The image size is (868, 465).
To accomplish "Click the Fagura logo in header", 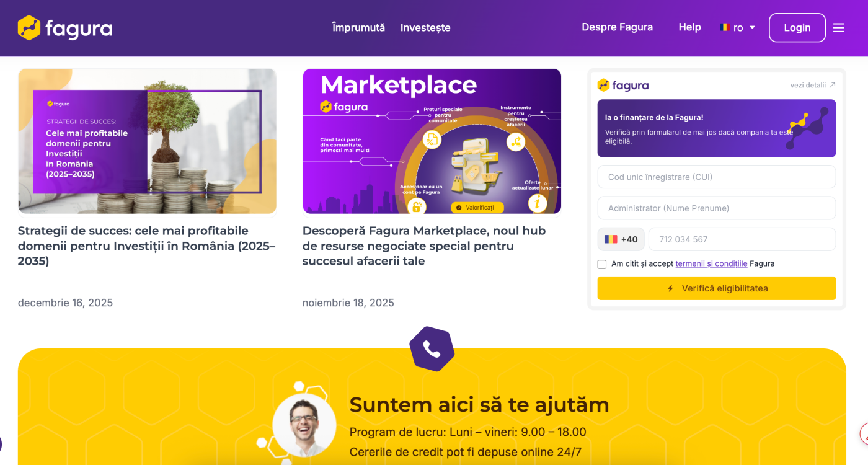I will (65, 28).
